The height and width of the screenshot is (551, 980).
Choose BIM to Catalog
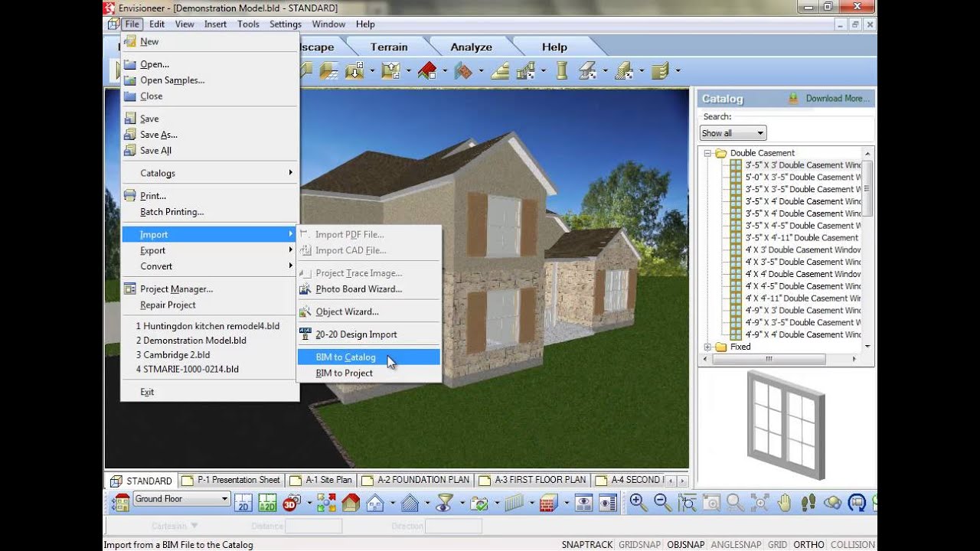point(368,357)
